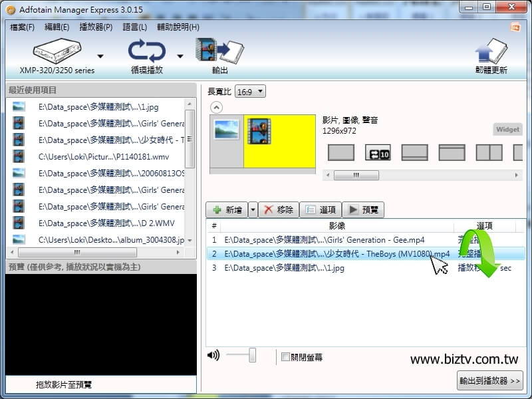Collapse the layout panel with the up chevron
The width and height of the screenshot is (532, 399).
[x=217, y=108]
